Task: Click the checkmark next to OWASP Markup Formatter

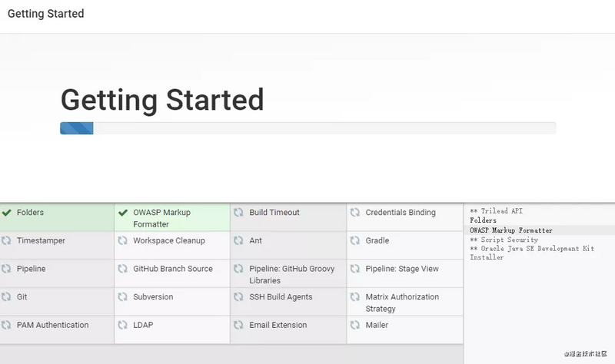Action: tap(123, 213)
